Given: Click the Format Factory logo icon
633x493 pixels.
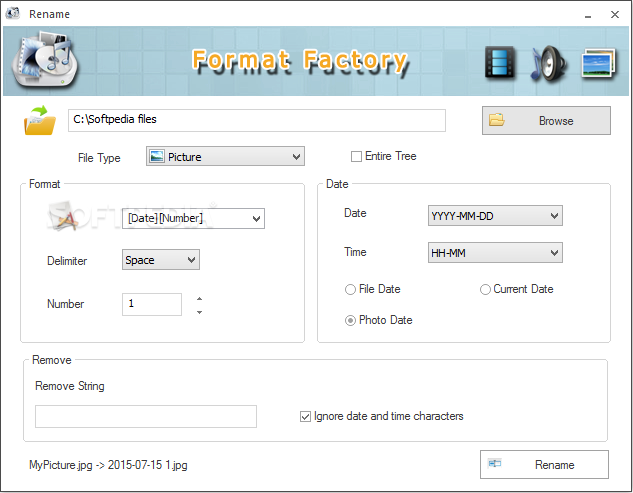Looking at the screenshot, I should click(x=44, y=61).
